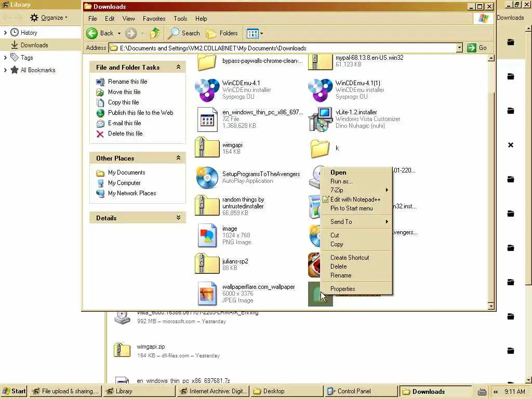Open the Views icon in toolbar
The width and height of the screenshot is (532, 399).
click(252, 33)
